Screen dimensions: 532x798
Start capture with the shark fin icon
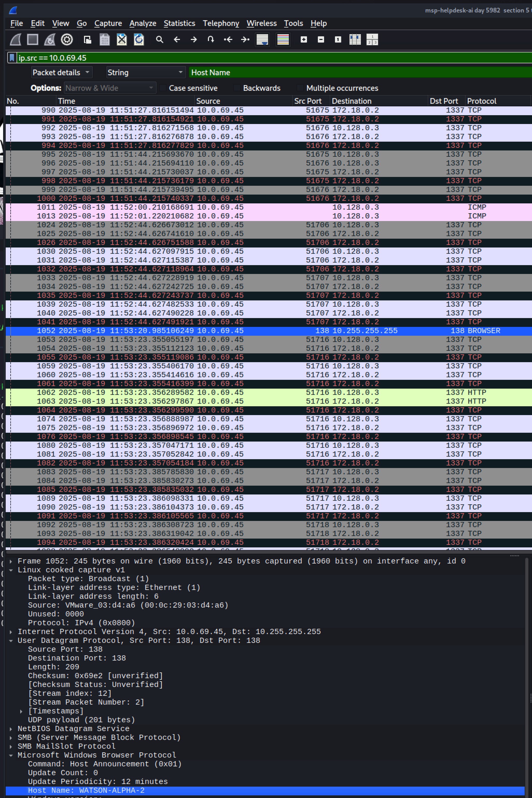pyautogui.click(x=16, y=40)
